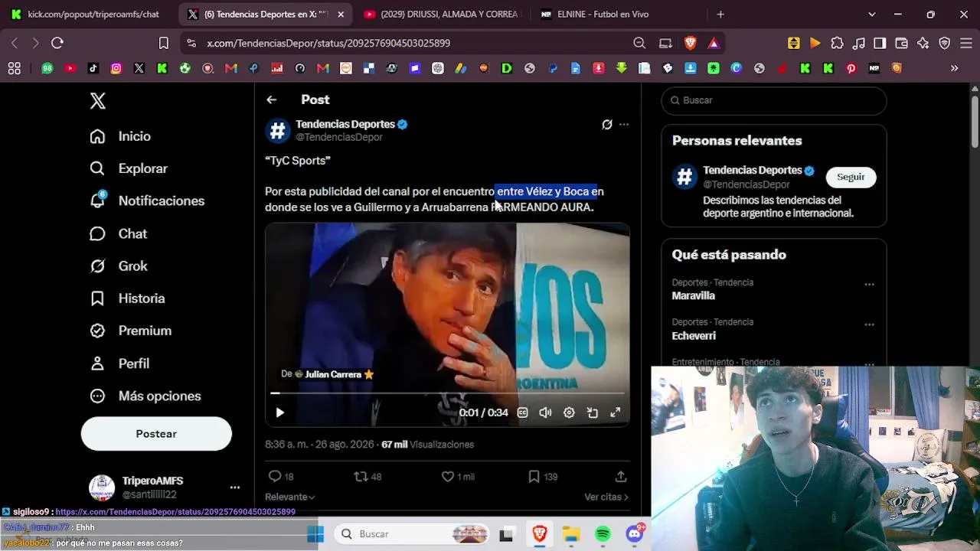Click the Windows taskbar Buscar box
The image size is (980, 551).
tap(412, 534)
